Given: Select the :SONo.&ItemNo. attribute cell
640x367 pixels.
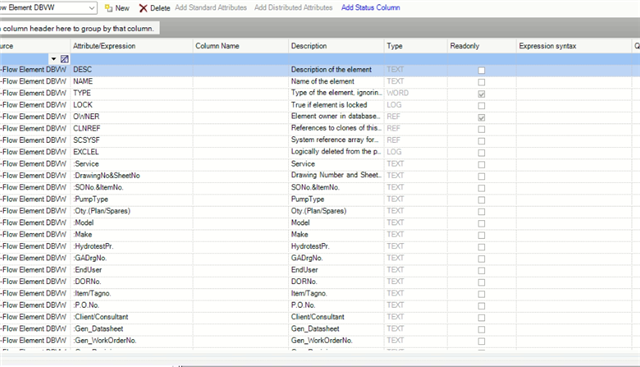Looking at the screenshot, I should 132,188.
